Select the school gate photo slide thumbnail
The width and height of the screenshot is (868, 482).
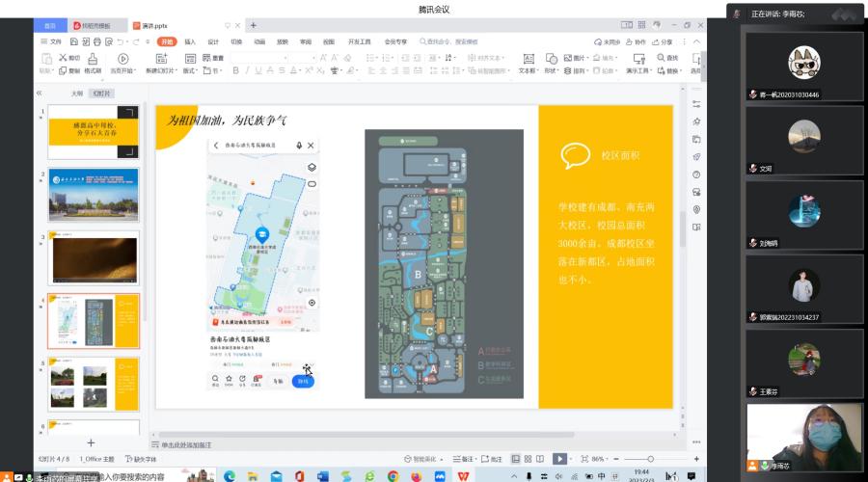[x=94, y=194]
